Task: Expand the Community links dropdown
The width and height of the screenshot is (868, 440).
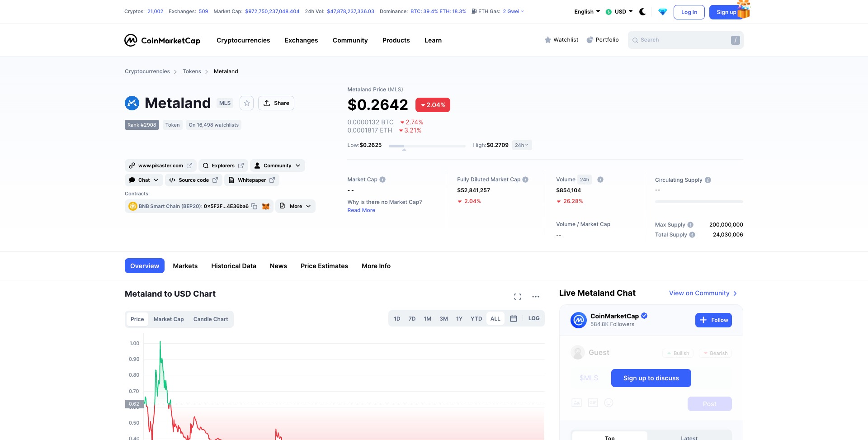Action: (x=278, y=166)
